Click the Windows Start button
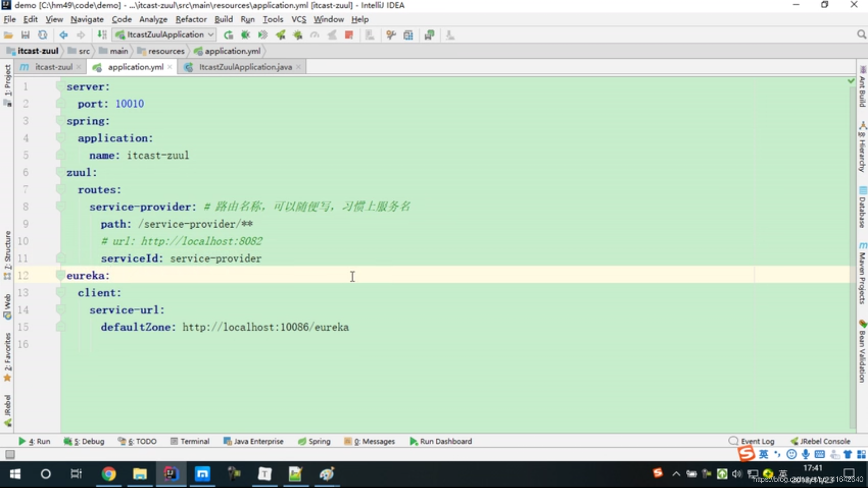The height and width of the screenshot is (488, 868). tap(15, 474)
